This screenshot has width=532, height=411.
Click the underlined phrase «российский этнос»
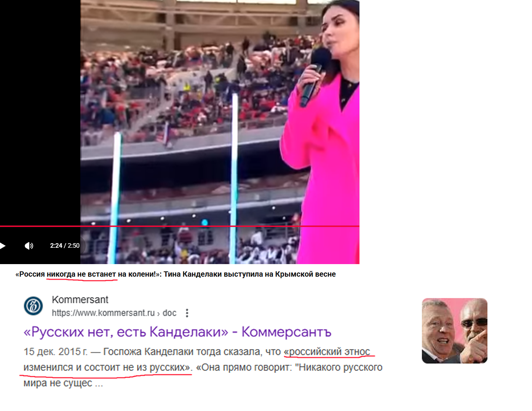(327, 352)
